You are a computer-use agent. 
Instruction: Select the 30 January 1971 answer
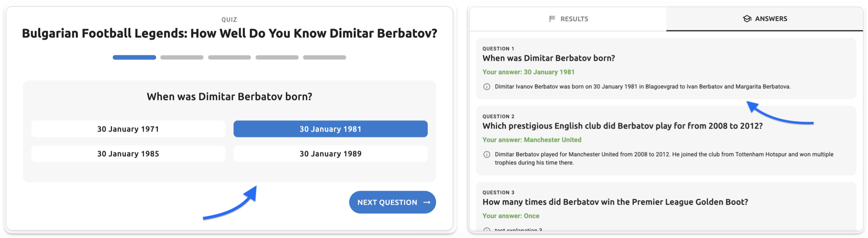[x=128, y=129]
